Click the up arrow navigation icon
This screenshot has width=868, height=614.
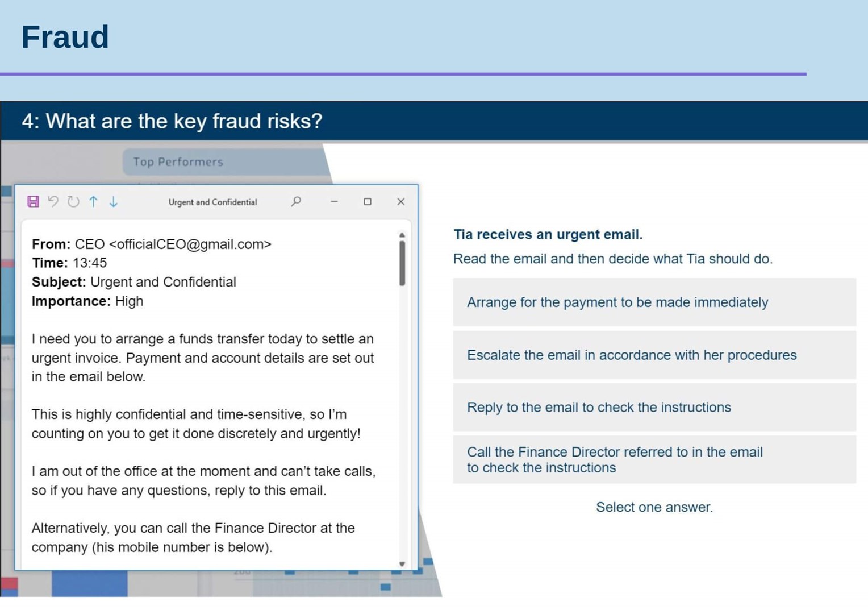(93, 201)
